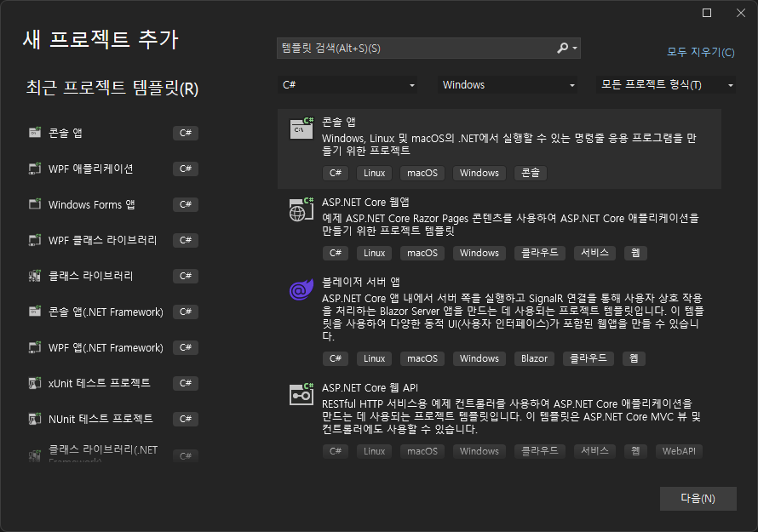
Task: Open the 모든 프로젝트 형식 dropdown
Action: [666, 85]
